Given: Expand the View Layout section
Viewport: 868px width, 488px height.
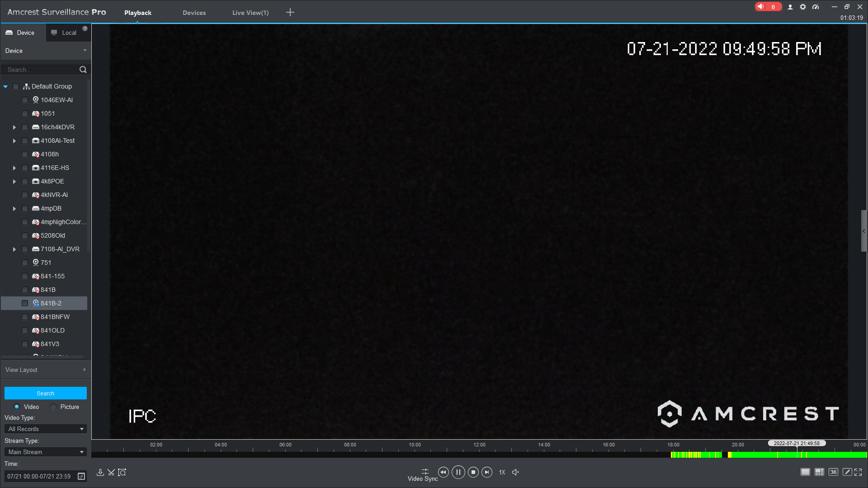Looking at the screenshot, I should 46,370.
